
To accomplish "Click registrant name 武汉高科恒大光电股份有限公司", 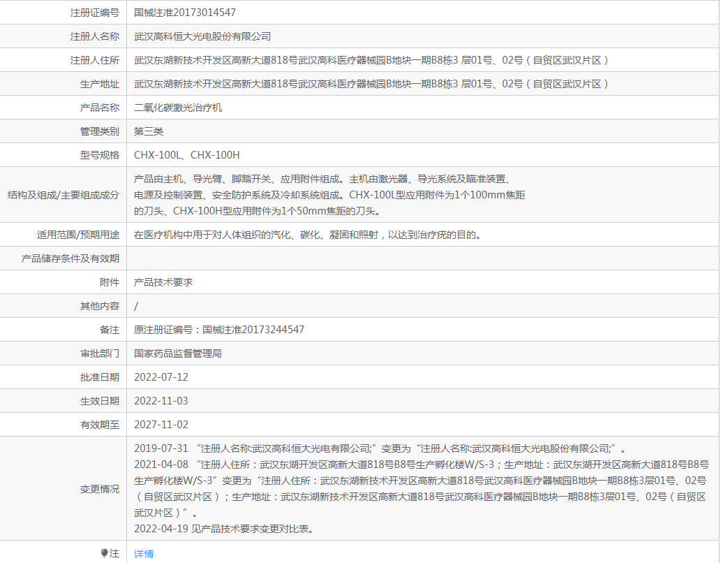I will tap(202, 36).
